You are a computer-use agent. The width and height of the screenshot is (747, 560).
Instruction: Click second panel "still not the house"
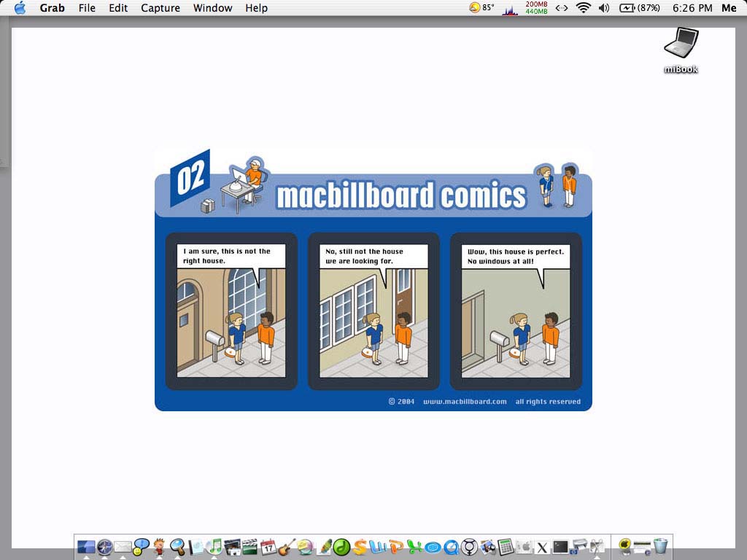[373, 311]
